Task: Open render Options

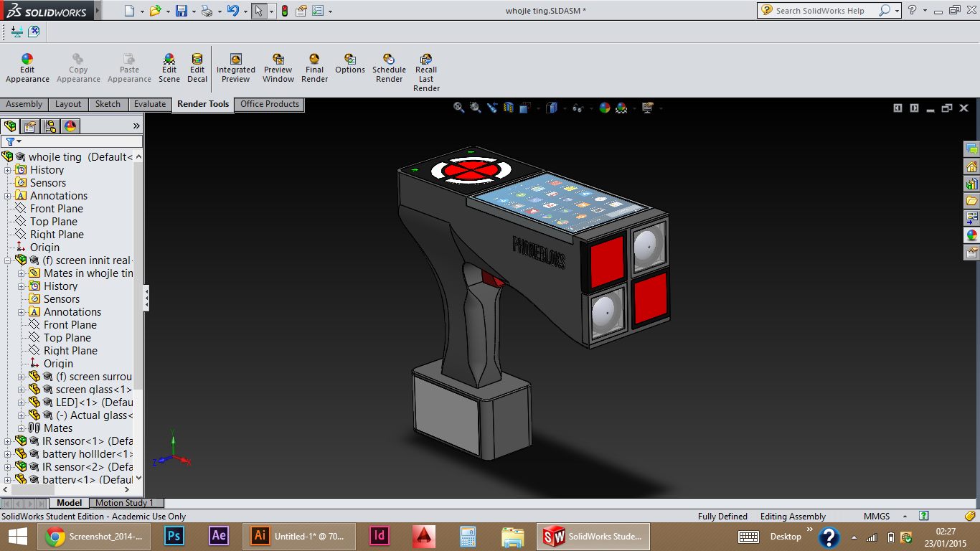Action: pyautogui.click(x=350, y=65)
